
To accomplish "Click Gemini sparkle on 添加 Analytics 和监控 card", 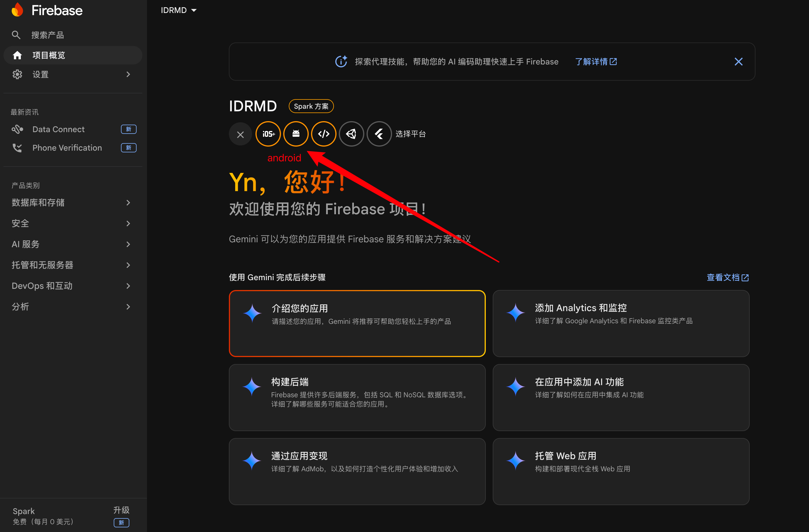I will point(516,313).
